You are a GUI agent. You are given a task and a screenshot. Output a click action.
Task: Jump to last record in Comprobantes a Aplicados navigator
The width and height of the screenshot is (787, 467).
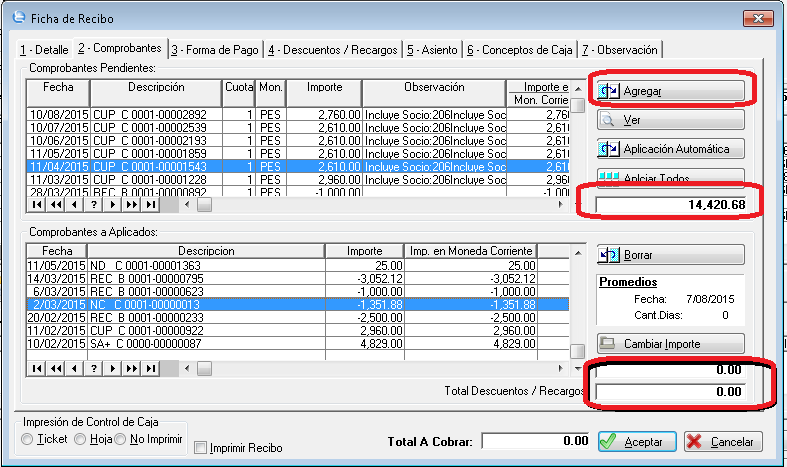[x=150, y=368]
